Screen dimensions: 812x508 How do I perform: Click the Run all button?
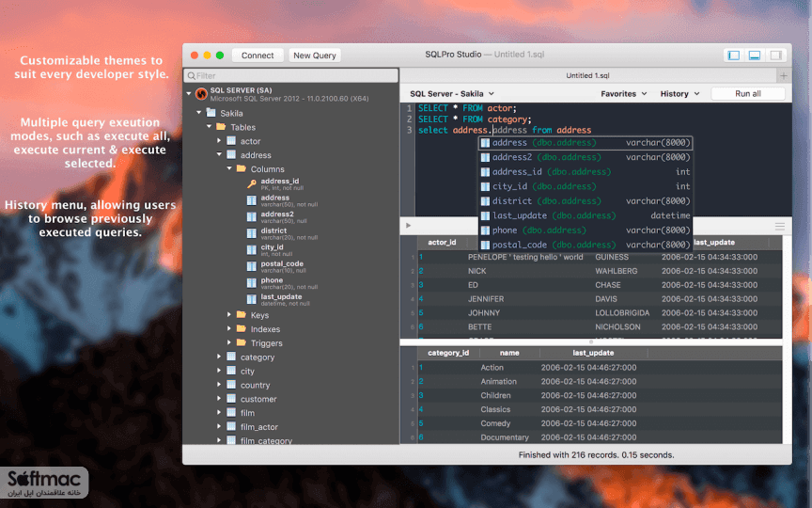point(748,94)
